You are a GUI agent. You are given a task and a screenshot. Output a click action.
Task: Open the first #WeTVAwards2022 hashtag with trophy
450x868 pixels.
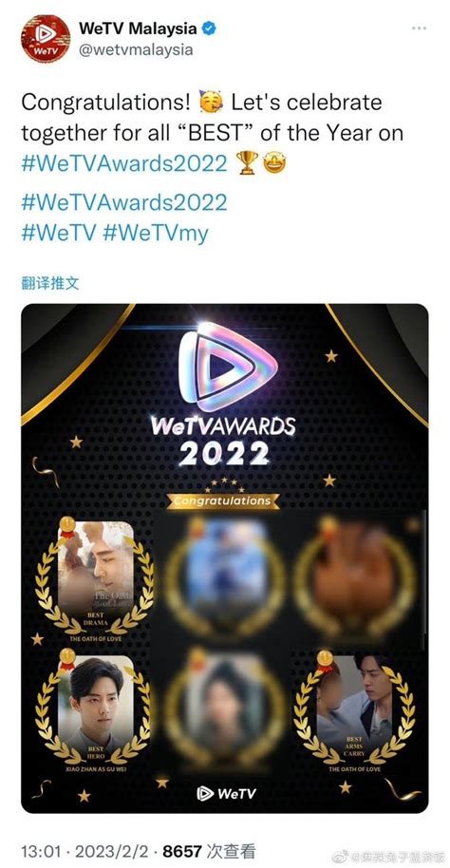point(124,164)
